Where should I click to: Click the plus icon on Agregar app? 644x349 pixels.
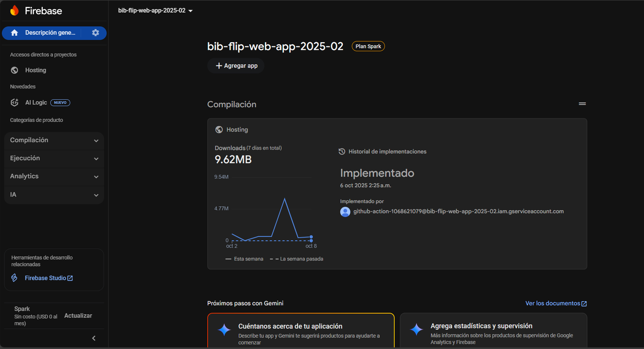coord(219,65)
